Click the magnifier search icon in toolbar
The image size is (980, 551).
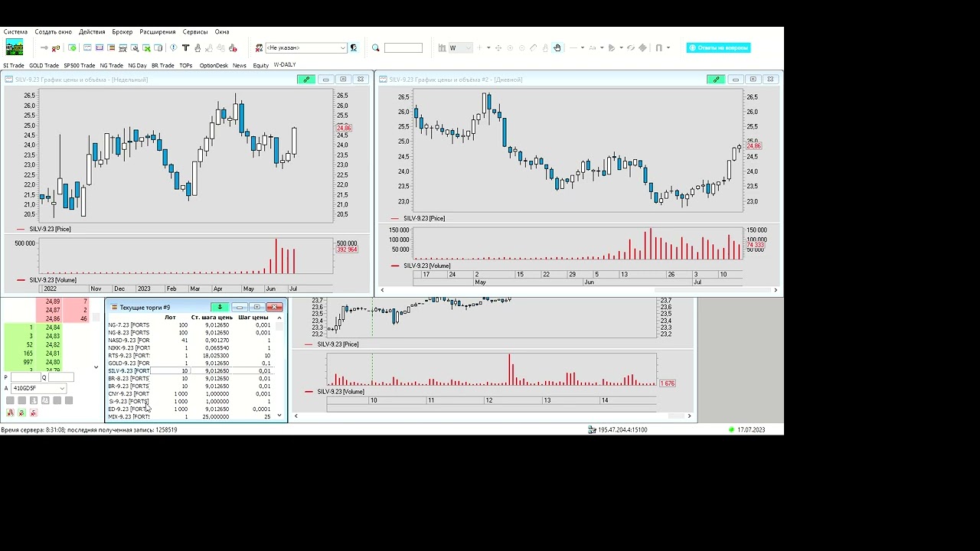[376, 47]
